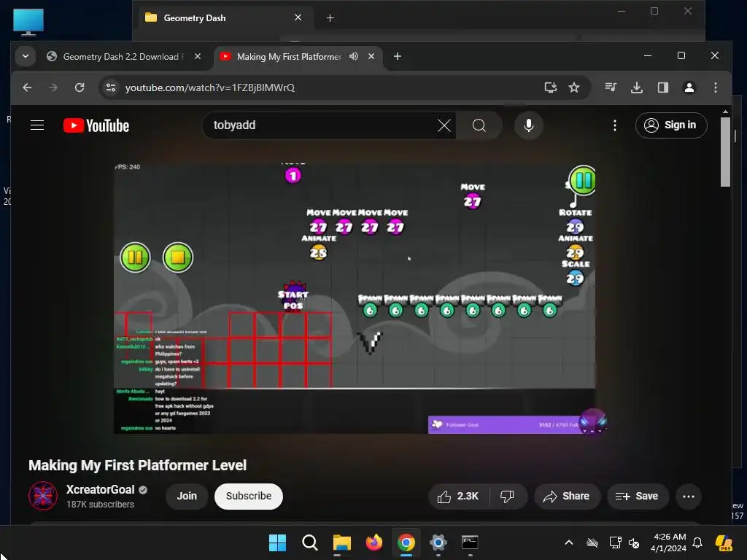Open YouTube settings three-dot menu

tap(615, 125)
